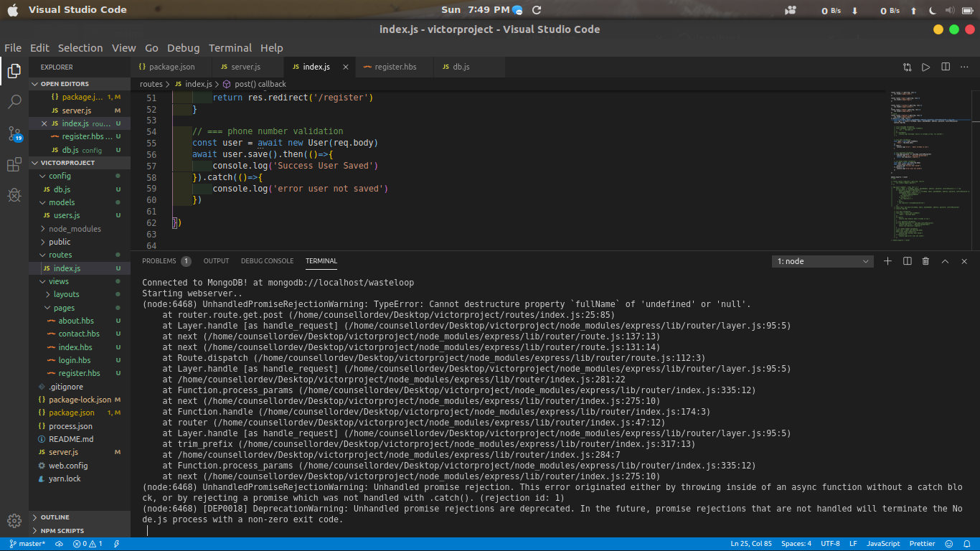Switch to the register.hbs editor tab

tap(395, 67)
